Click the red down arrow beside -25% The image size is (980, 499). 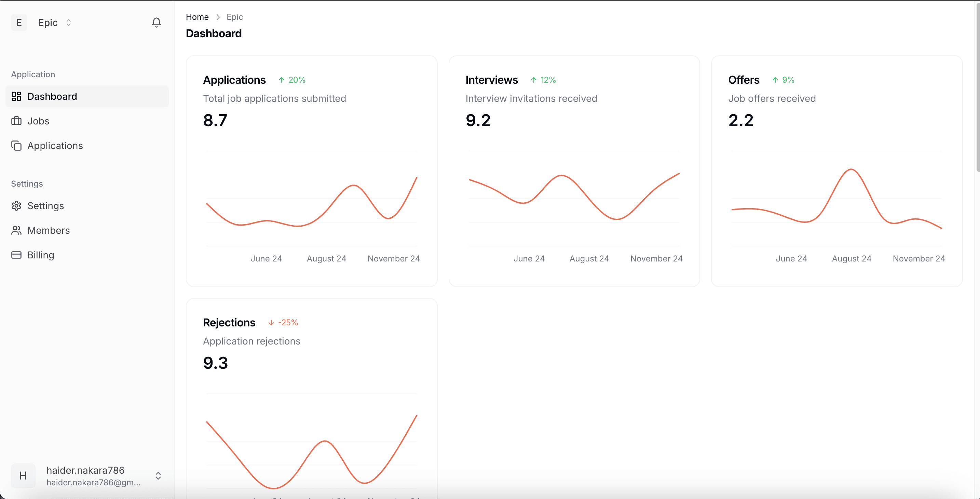271,323
